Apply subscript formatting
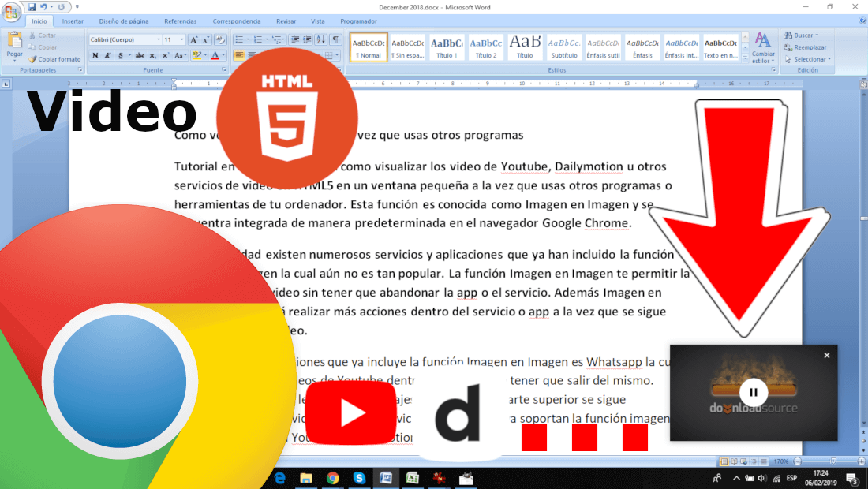This screenshot has width=868, height=489. [x=153, y=55]
